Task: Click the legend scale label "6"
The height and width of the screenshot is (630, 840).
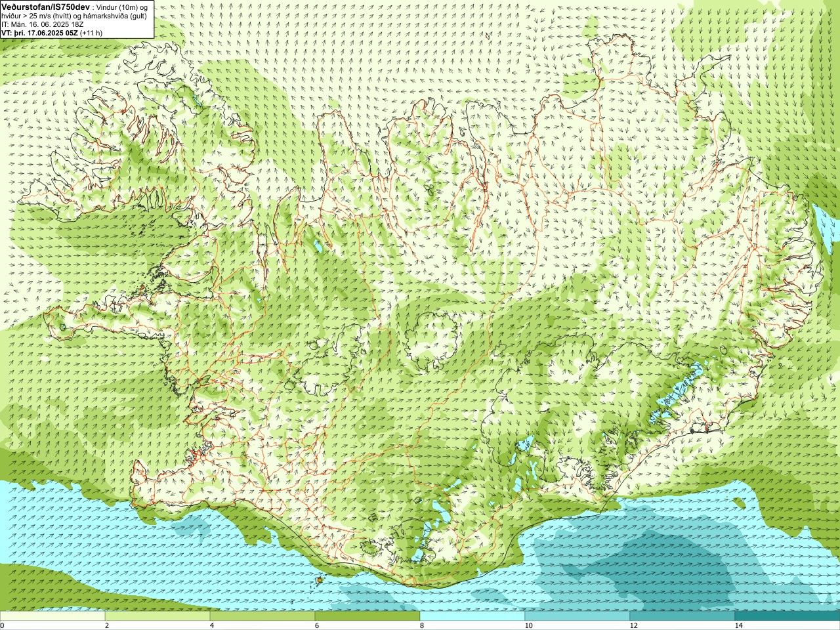Action: pyautogui.click(x=317, y=625)
